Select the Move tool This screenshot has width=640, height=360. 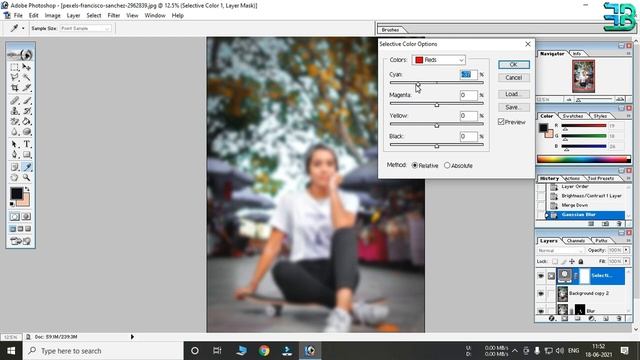(x=27, y=67)
